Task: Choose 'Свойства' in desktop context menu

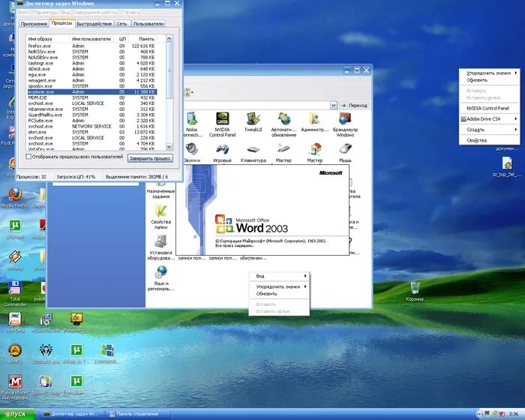Action: tap(490, 140)
